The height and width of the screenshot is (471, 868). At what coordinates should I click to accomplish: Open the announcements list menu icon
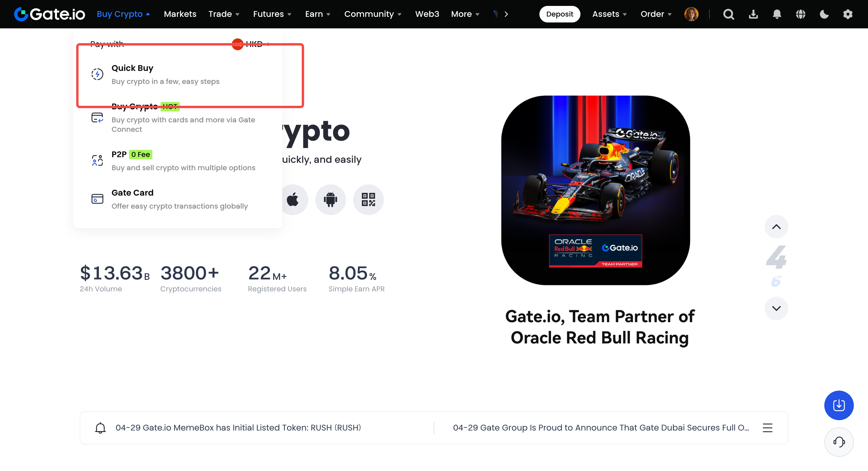pos(767,428)
